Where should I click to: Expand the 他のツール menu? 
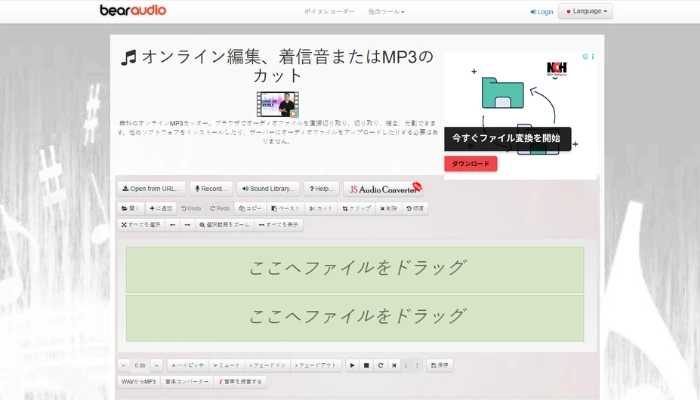[386, 12]
